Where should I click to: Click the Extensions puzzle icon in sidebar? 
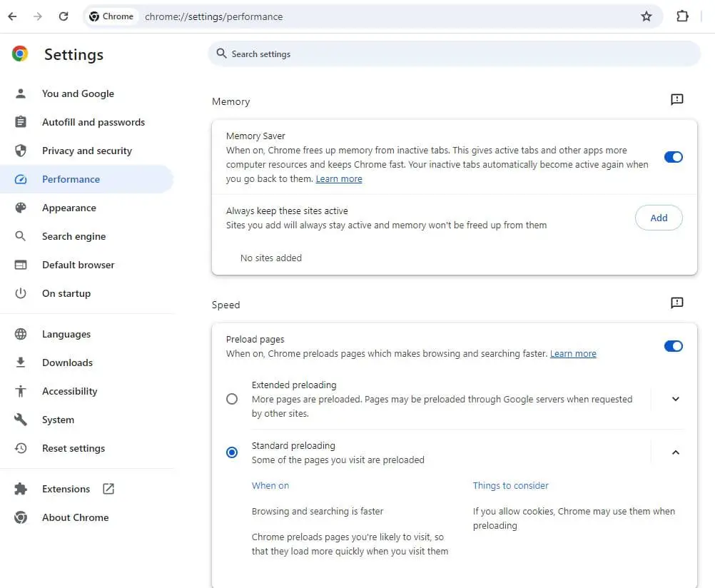pos(21,489)
